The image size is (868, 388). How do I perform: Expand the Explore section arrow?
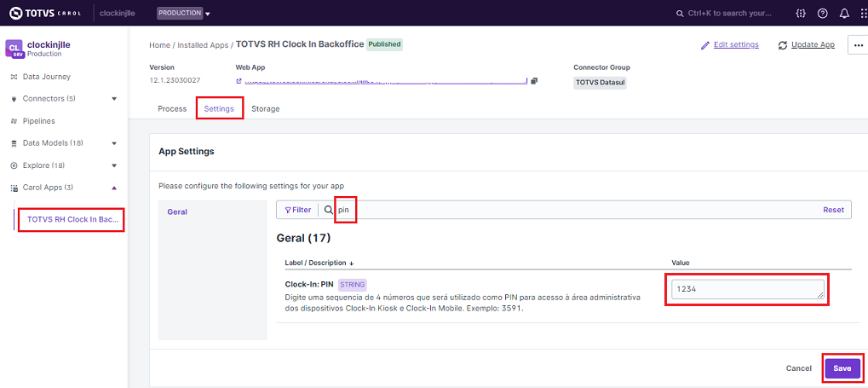pyautogui.click(x=114, y=165)
